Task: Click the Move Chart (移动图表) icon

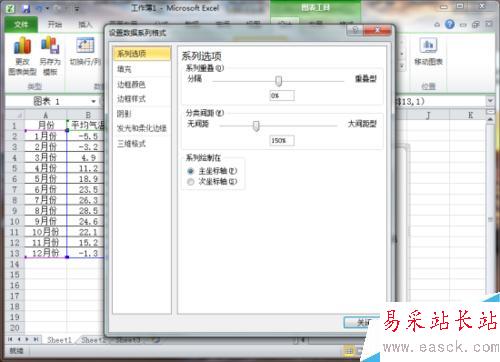Action: click(x=428, y=52)
